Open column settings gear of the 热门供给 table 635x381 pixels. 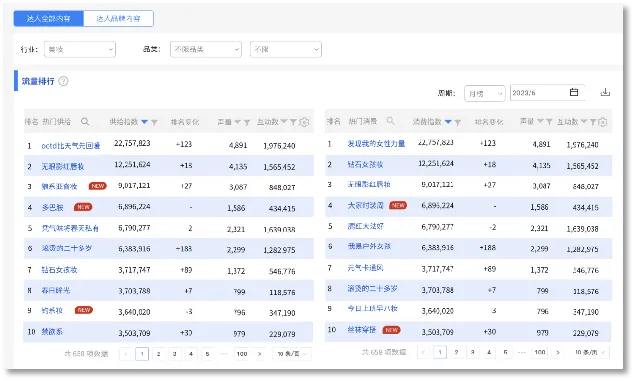pyautogui.click(x=304, y=122)
